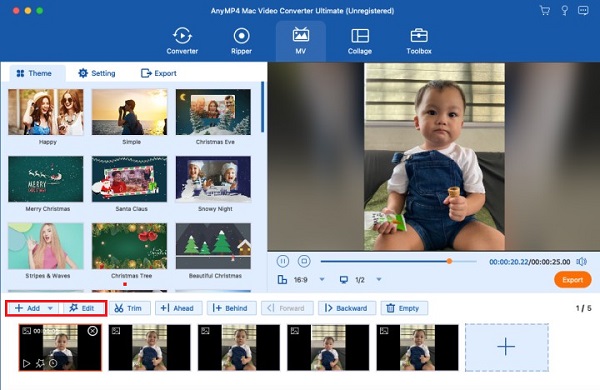Select the Santa Claus theme thumbnail

pos(129,179)
